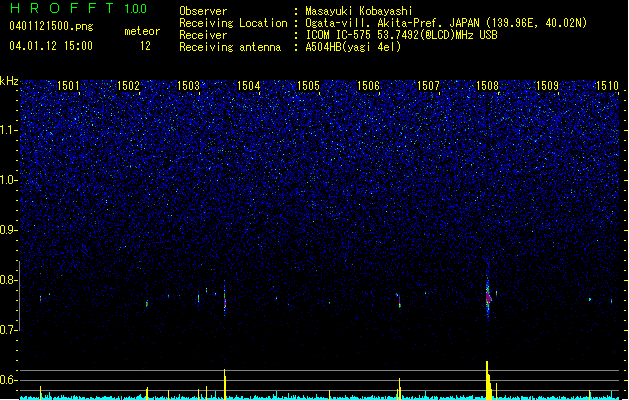Click the 0.6 kHz frequency label
Viewport: 629px width, 400px height.
tap(9, 380)
